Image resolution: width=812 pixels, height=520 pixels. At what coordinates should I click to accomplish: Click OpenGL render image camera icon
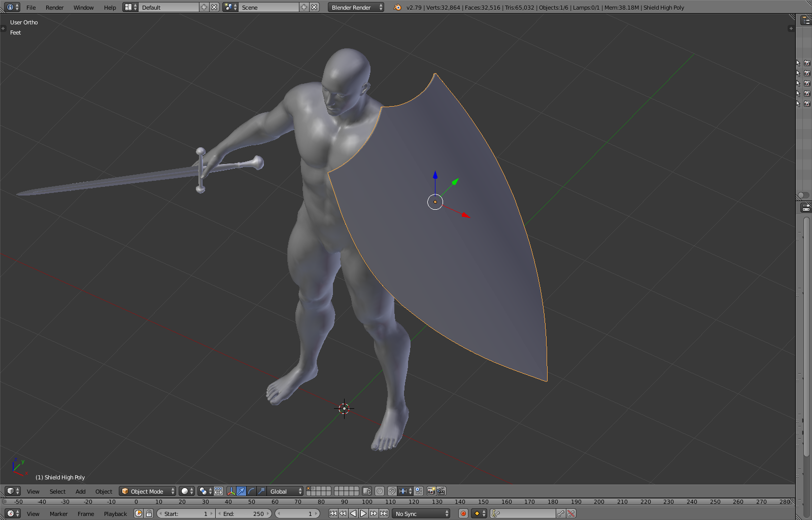pos(431,491)
